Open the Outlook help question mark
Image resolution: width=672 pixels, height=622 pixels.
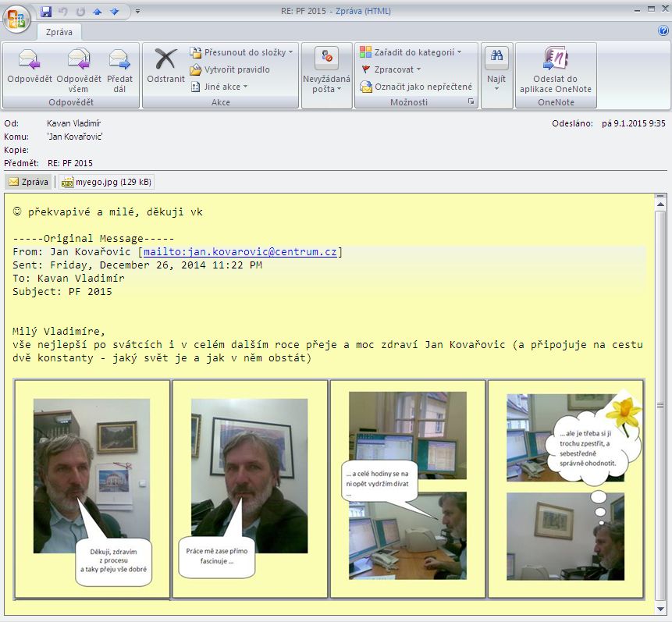pyautogui.click(x=663, y=31)
